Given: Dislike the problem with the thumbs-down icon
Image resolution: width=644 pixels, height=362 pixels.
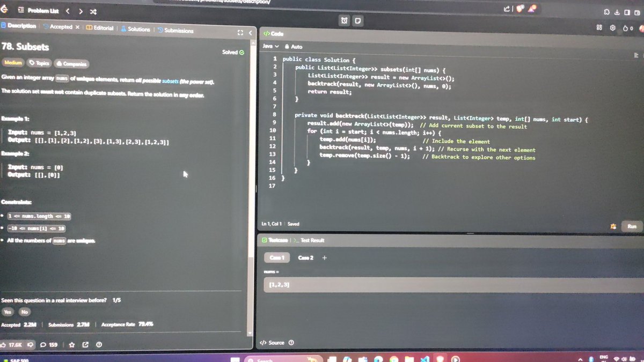Looking at the screenshot, I should [31, 344].
